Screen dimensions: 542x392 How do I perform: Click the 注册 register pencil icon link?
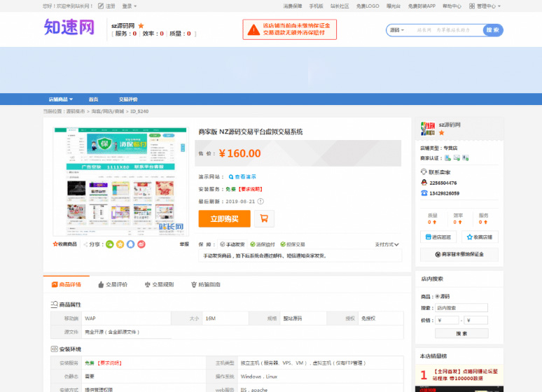coord(106,6)
